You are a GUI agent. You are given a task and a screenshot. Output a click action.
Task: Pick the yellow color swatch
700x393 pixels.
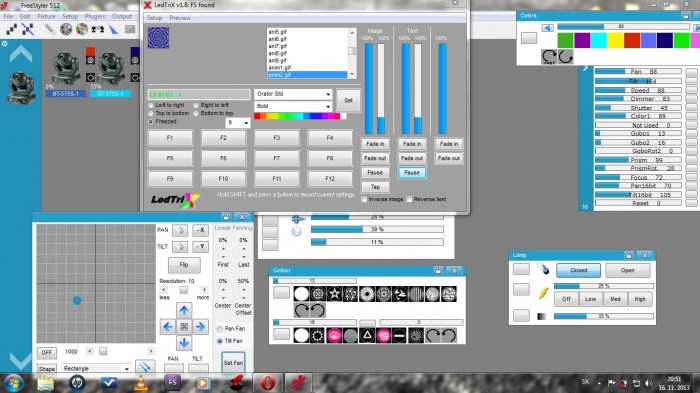coord(615,40)
